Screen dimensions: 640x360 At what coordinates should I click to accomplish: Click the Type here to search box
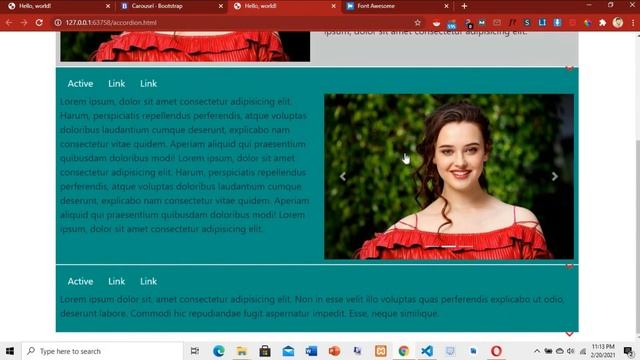(102, 351)
